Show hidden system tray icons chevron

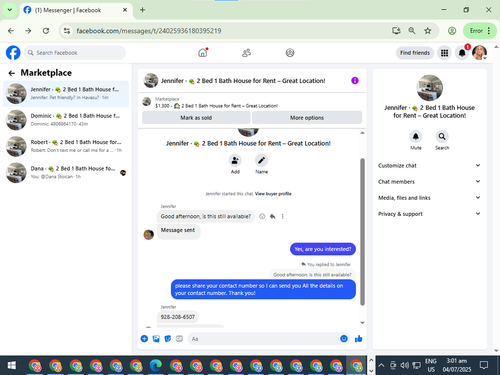381,365
